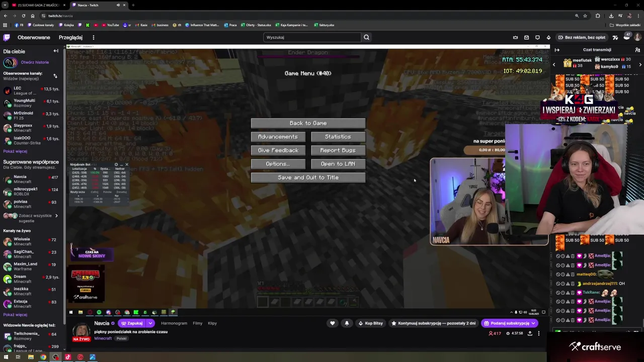Click the Polski language tag
This screenshot has width=644, height=362.
point(122,338)
